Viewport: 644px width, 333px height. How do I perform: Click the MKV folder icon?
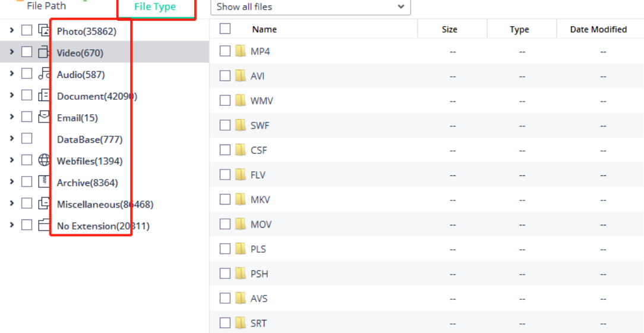(x=240, y=199)
